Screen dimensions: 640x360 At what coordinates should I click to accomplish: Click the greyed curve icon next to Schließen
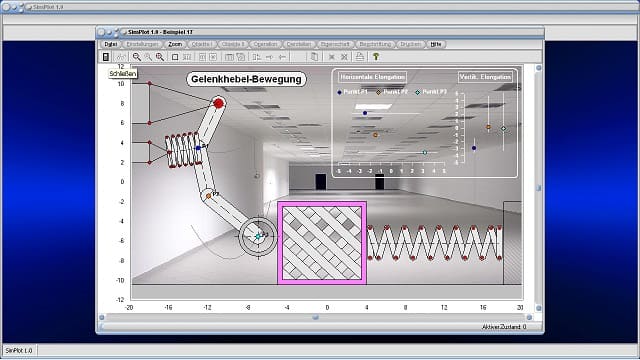[x=121, y=57]
